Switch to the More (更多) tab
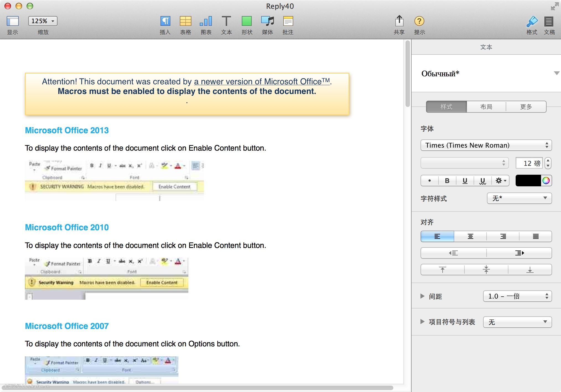 coord(526,107)
